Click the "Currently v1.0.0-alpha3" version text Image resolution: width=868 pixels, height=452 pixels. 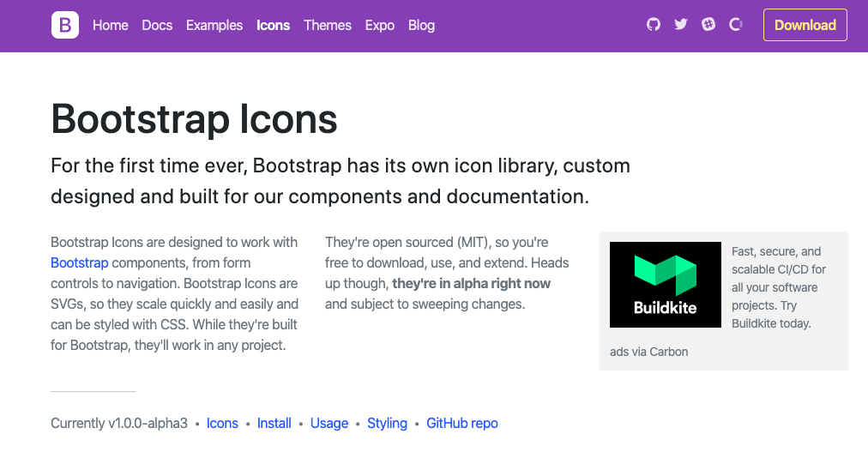coord(119,423)
